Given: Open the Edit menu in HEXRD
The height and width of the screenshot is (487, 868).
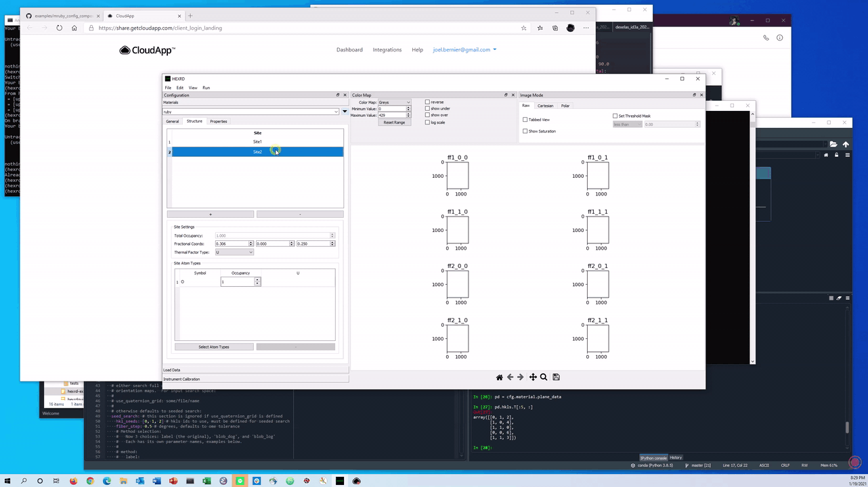Looking at the screenshot, I should tap(179, 87).
